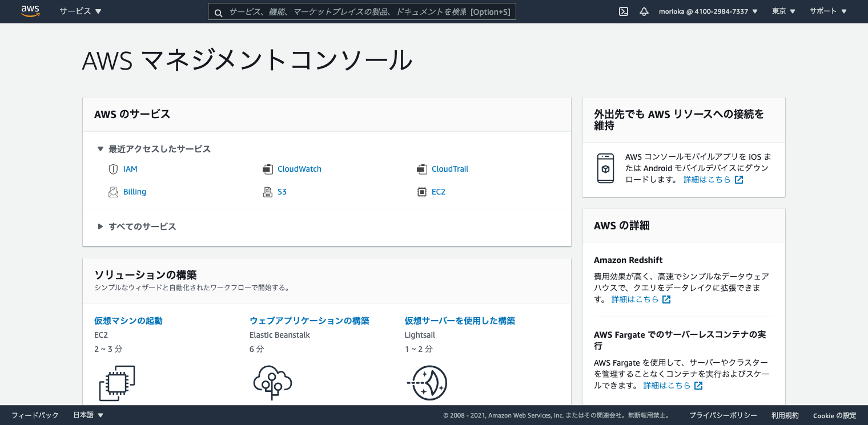The width and height of the screenshot is (868, 425).
Task: Click the 外出先でも AWS リソースへの接続を維持 heading
Action: (x=679, y=120)
